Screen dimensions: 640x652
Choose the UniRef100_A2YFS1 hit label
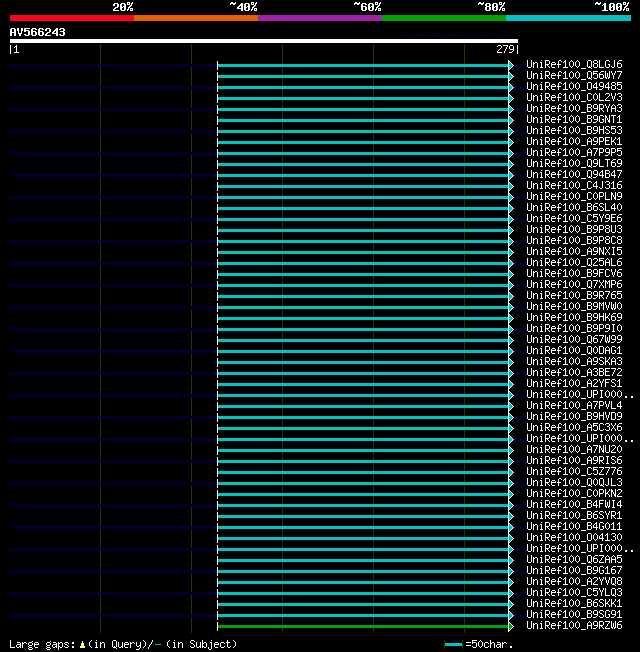(x=574, y=383)
